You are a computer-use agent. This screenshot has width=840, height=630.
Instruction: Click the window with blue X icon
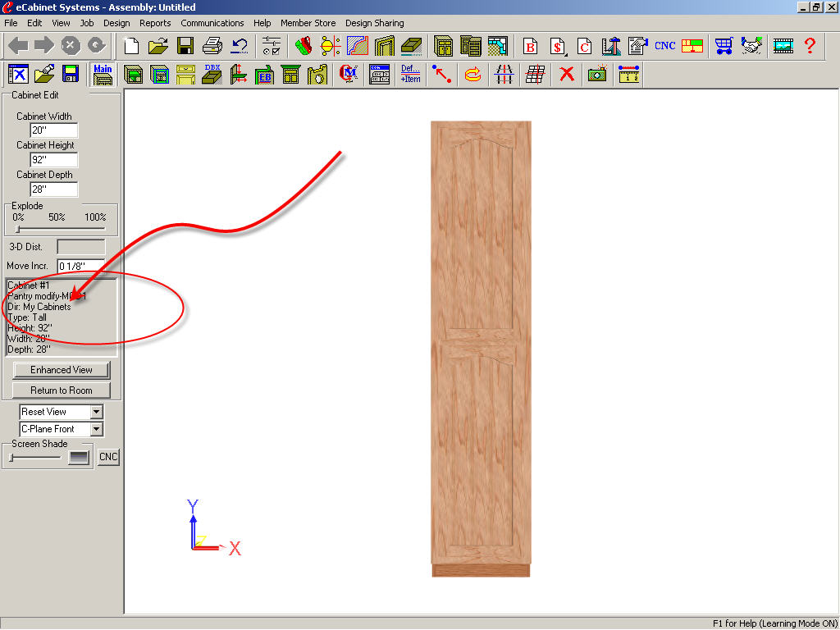[x=18, y=74]
